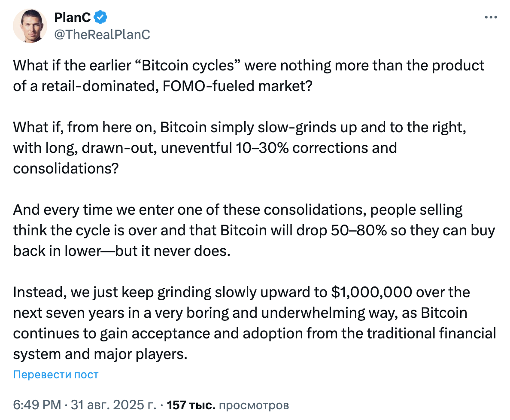Screen dimensions: 510x420
Task: Click the word просмотров in the footer
Action: (254, 405)
